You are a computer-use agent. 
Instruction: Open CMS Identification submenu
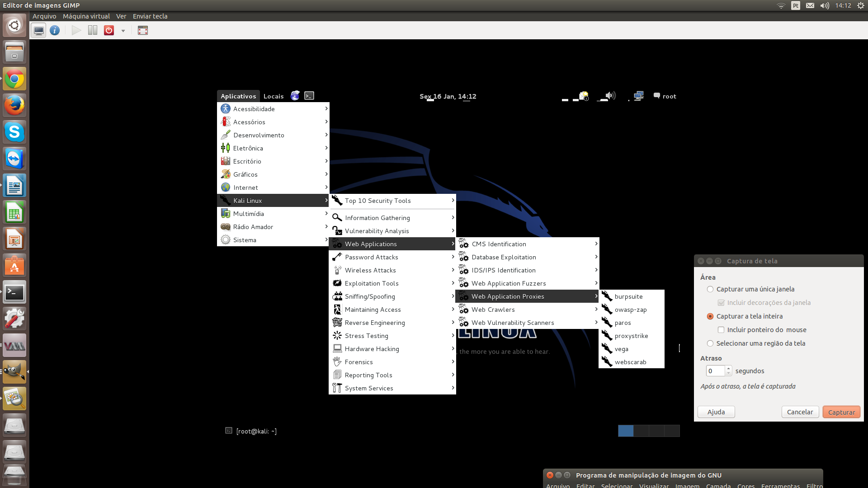[x=528, y=244]
